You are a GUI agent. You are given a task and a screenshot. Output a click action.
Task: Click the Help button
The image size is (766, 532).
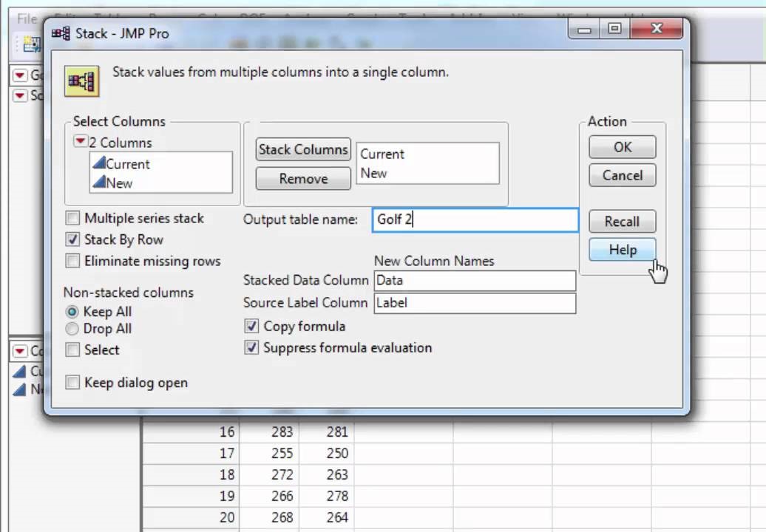pos(623,250)
